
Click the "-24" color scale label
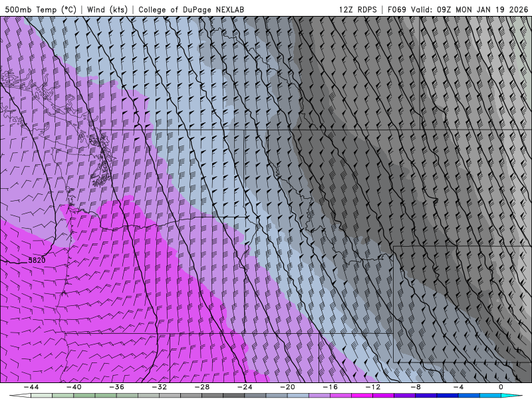click(x=245, y=387)
